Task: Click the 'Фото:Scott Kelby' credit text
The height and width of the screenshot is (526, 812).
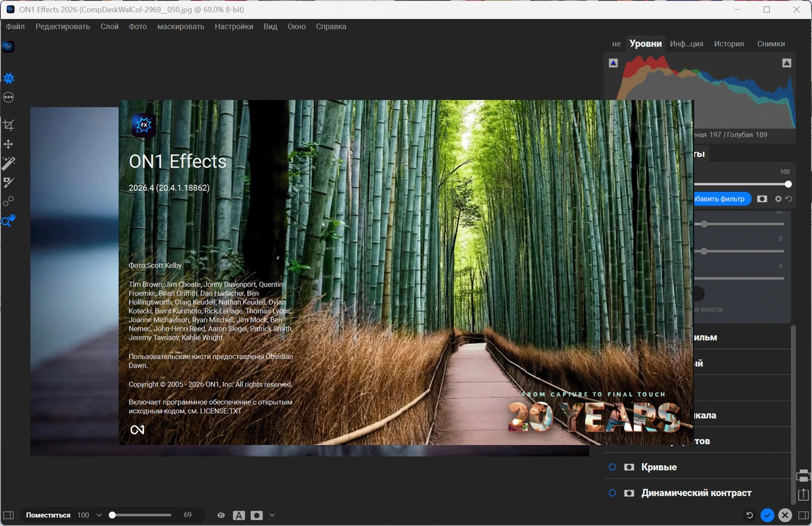Action: [x=155, y=266]
